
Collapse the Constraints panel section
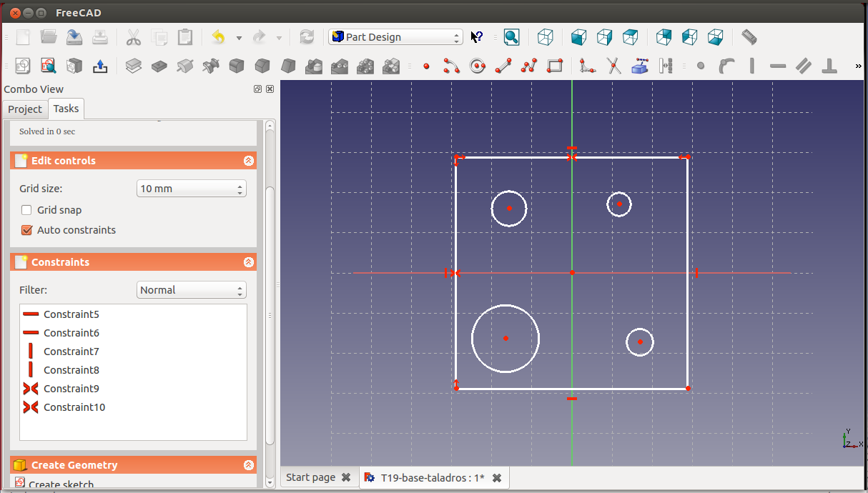coord(248,262)
